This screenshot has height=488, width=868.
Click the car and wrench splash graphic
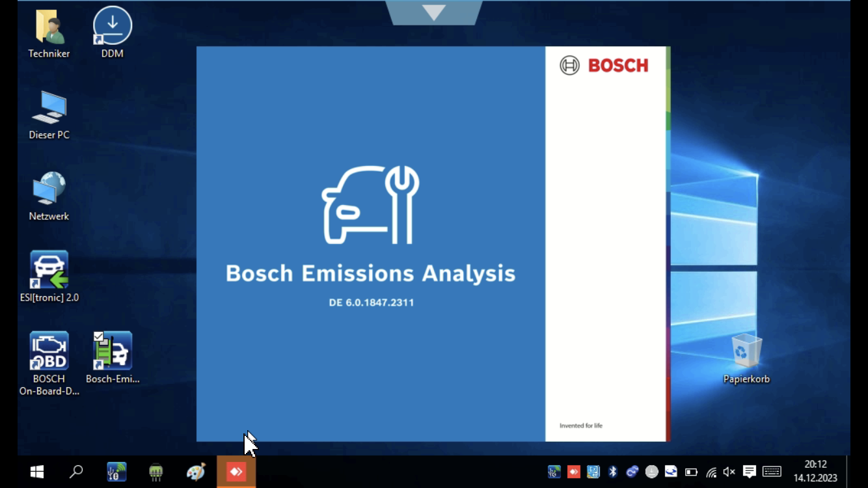(370, 205)
